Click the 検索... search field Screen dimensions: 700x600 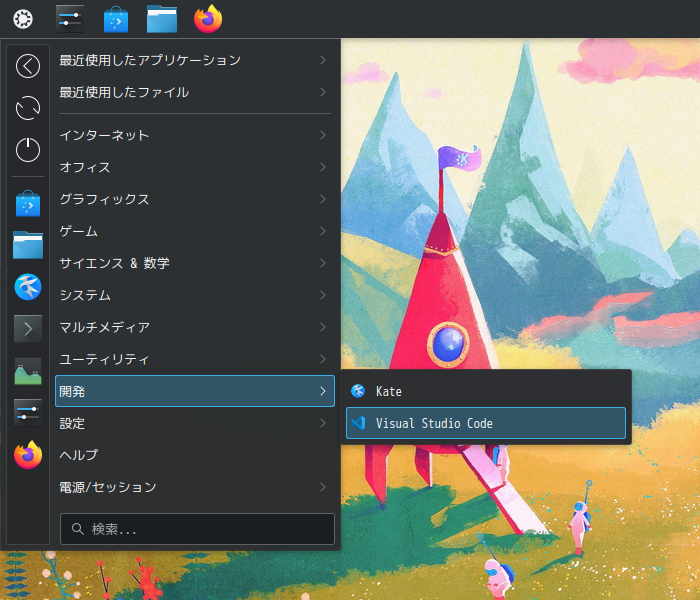point(197,529)
